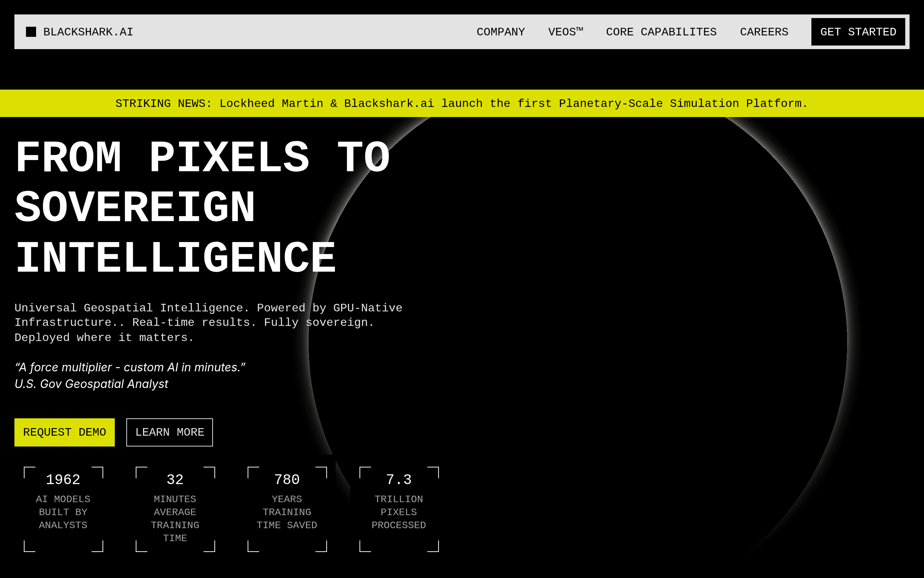Click the force multiplier quote text
The image size is (924, 578).
coord(130,367)
